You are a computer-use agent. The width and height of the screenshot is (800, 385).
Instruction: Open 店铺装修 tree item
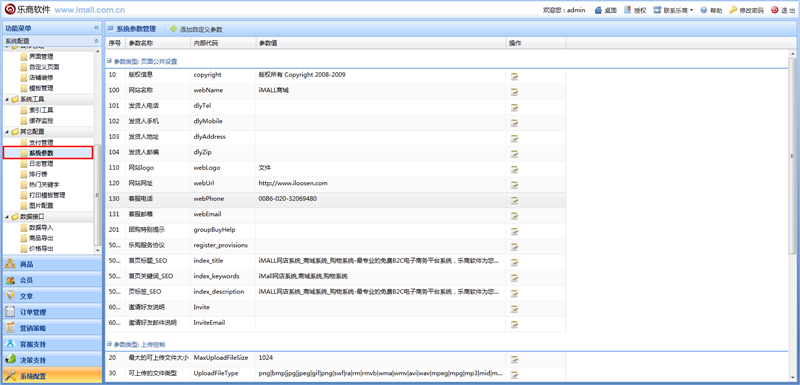point(41,78)
